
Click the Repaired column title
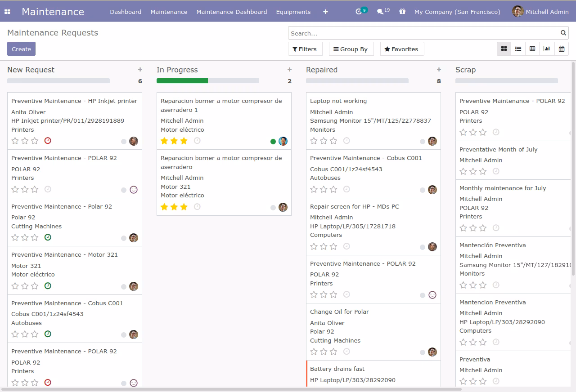point(322,70)
